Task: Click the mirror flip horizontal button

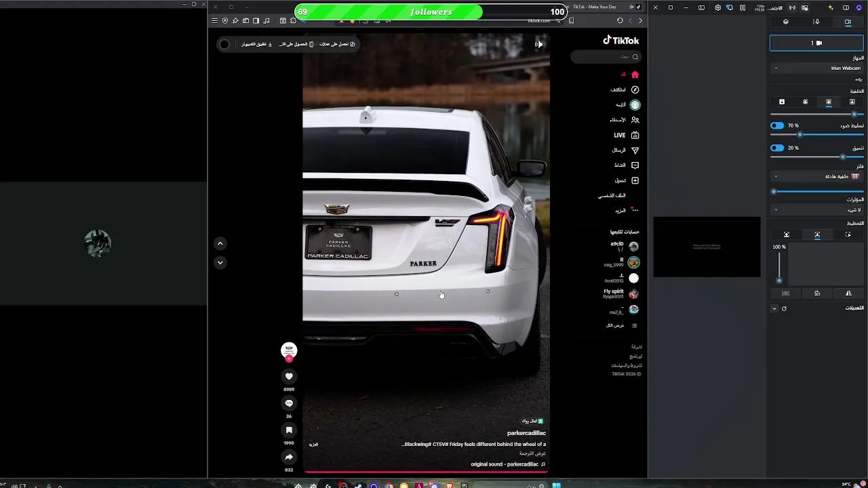Action: [848, 293]
